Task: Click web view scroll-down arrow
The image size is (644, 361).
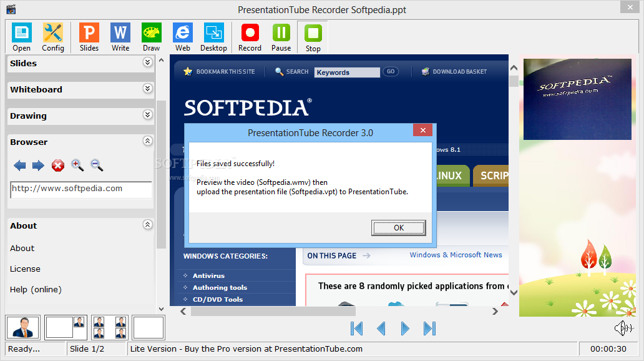Action: [514, 293]
